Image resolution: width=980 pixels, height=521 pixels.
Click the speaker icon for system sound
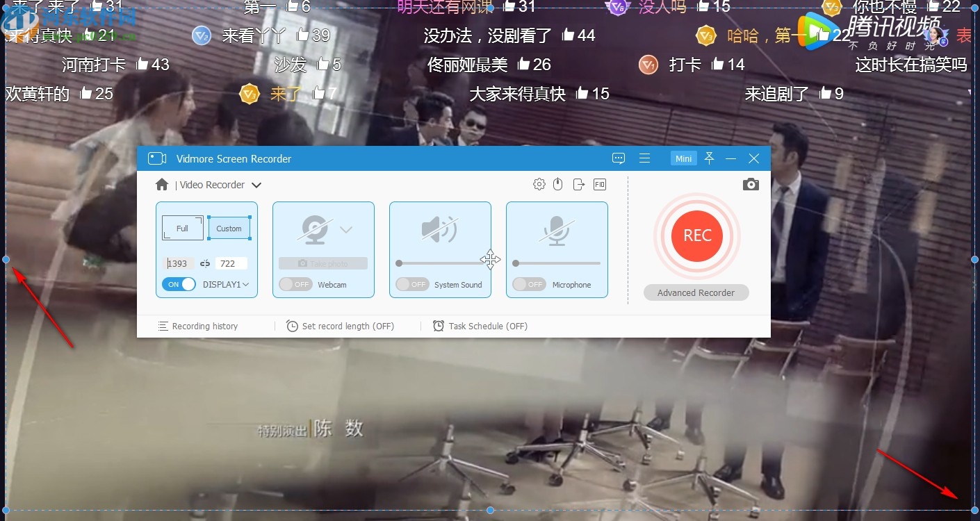point(440,229)
